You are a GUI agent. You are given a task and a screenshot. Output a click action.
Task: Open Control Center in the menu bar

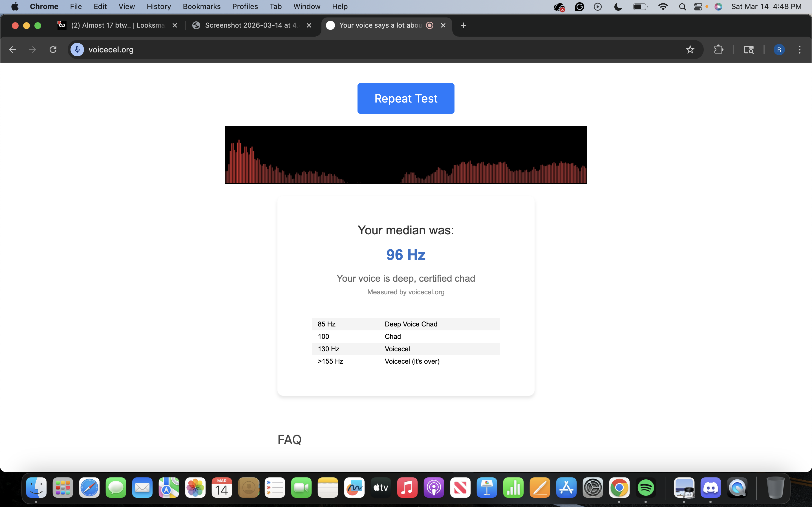click(x=698, y=6)
